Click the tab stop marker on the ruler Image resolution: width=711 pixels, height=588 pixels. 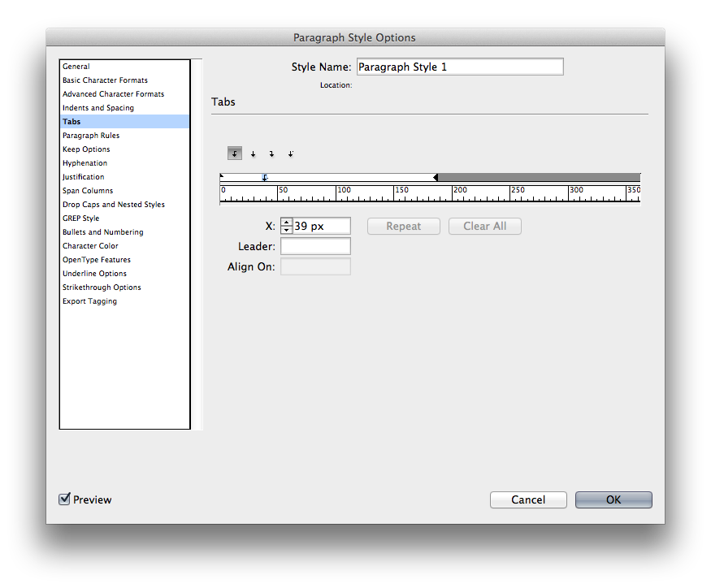265,177
